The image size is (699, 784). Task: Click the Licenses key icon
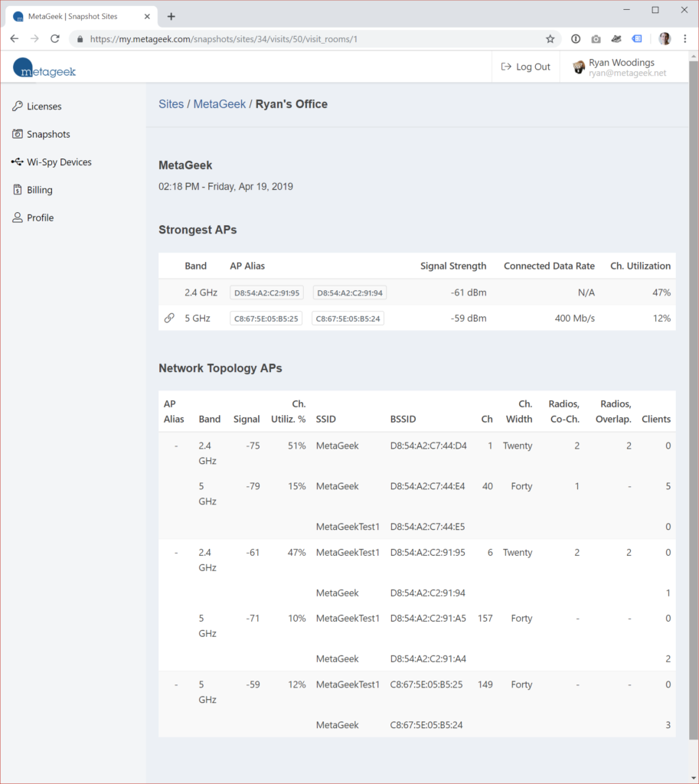(x=18, y=106)
